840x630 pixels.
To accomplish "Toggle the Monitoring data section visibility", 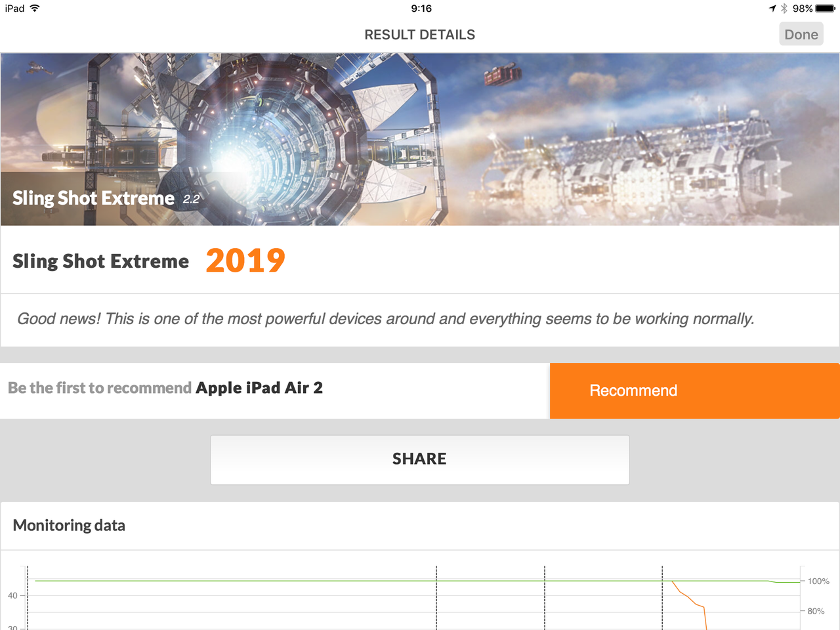I will 68,525.
